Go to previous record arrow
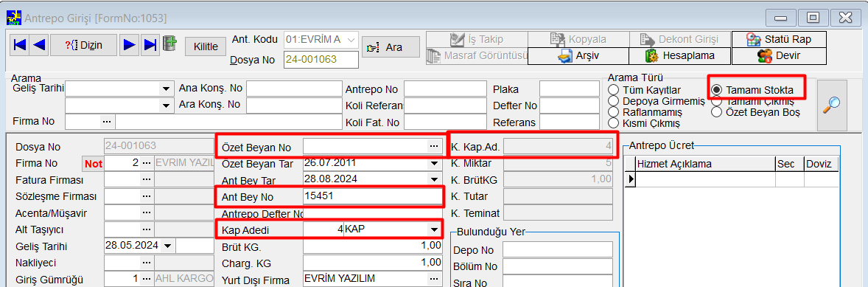Viewport: 868px width, 287px height. [39, 45]
